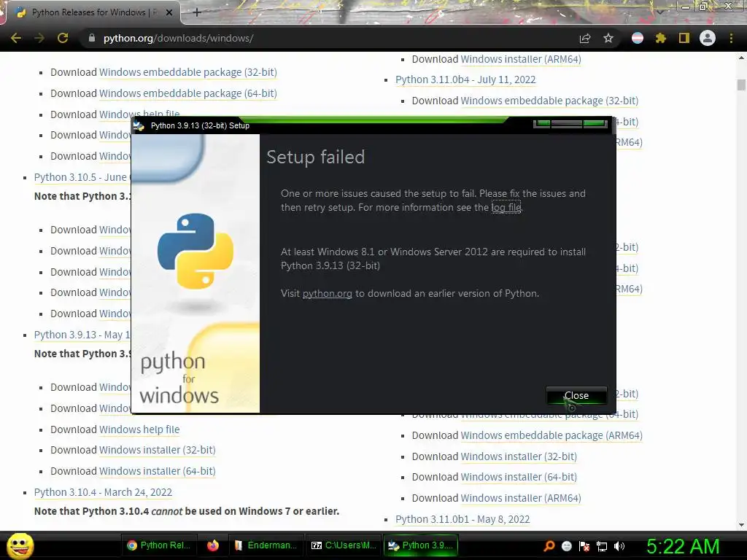747x560 pixels.
Task: Download 3.11.0b4 Windows embeddable package (32-bit)
Action: coord(549,101)
